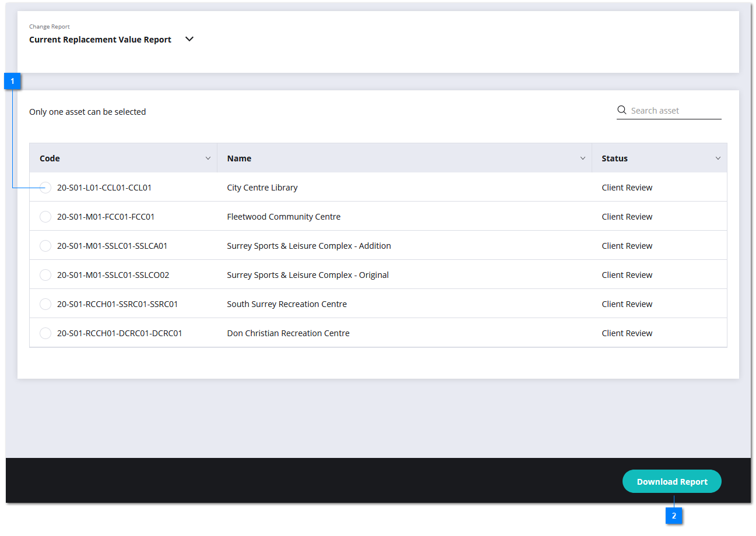This screenshot has height=536, width=756.
Task: Open Code column filter dropdown arrow
Action: [x=208, y=158]
